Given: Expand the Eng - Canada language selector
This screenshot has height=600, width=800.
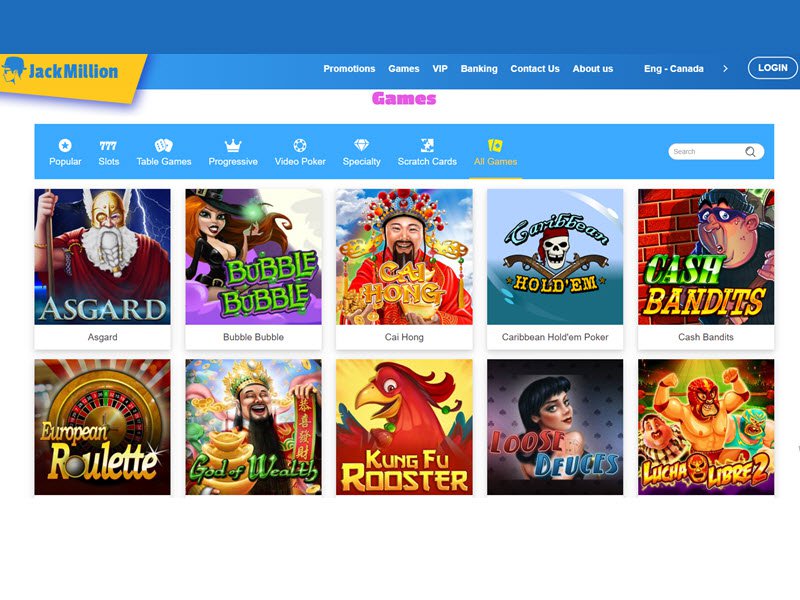Looking at the screenshot, I should pyautogui.click(x=673, y=69).
